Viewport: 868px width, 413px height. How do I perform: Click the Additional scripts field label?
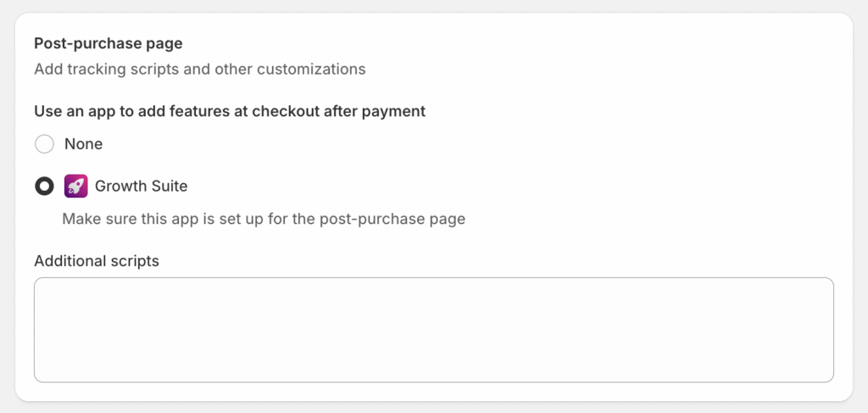(97, 260)
